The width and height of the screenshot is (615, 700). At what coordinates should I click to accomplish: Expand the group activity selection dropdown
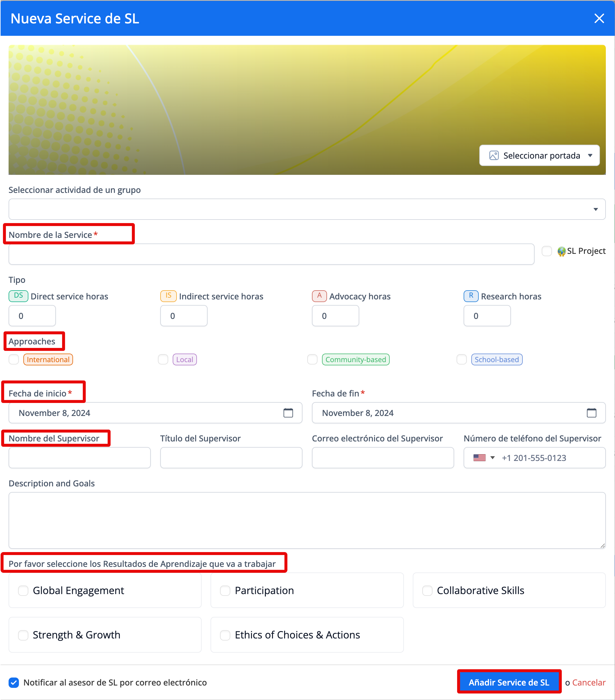coord(307,209)
